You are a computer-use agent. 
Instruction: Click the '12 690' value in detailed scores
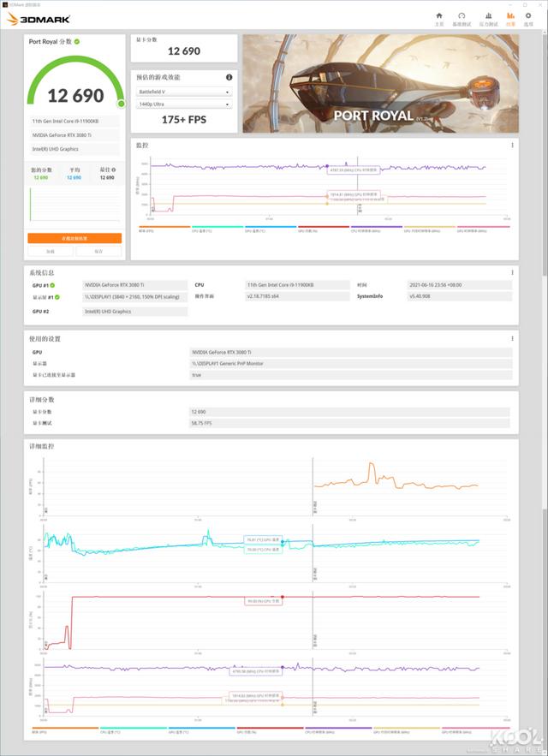coord(349,412)
